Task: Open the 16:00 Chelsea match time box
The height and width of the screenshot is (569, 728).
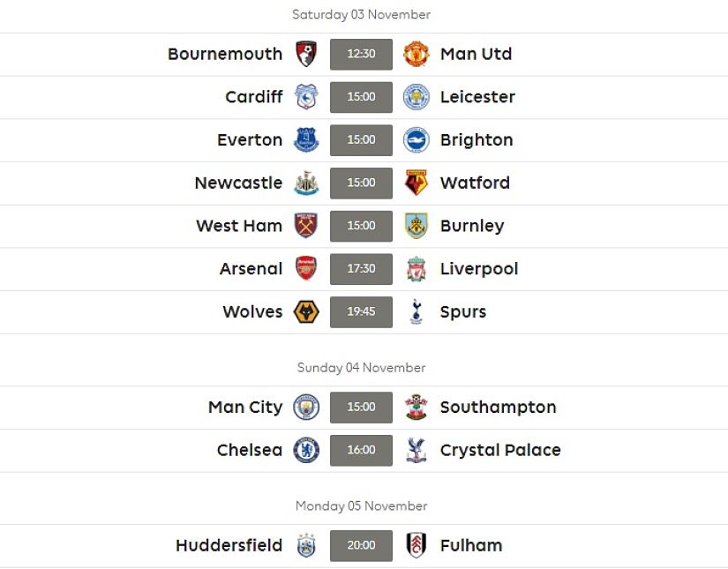Action: coord(361,450)
